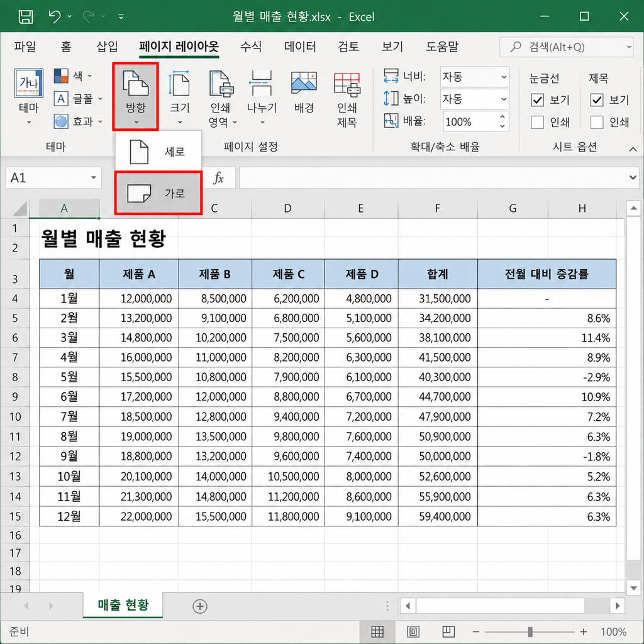Switch to the 도움말 (Help) tab
The height and width of the screenshot is (644, 644).
point(442,47)
